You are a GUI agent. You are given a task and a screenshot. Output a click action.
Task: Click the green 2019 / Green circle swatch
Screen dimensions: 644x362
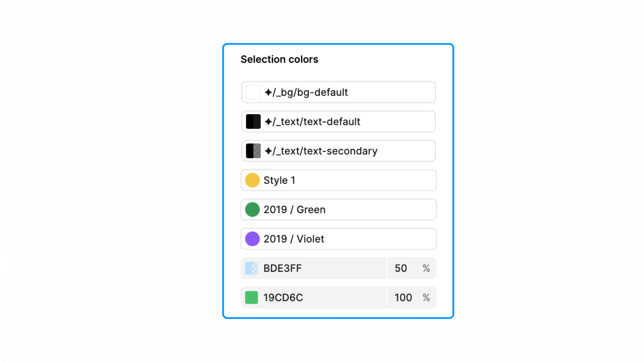pos(252,210)
